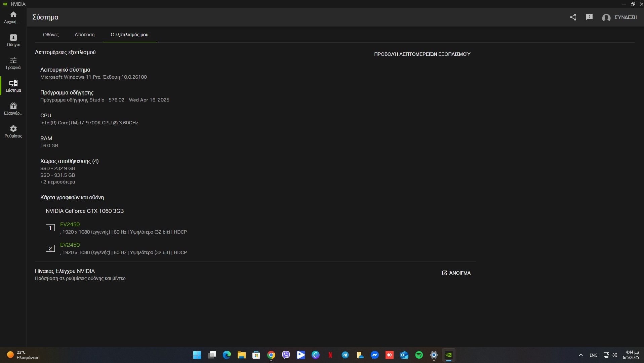644x363 pixels.
Task: Click the display number 2 box icon
Action: (50, 248)
